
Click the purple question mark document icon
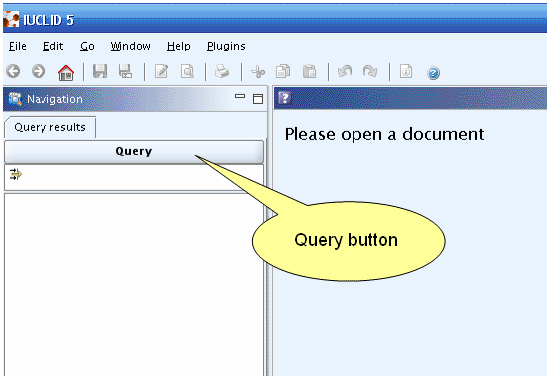click(285, 98)
